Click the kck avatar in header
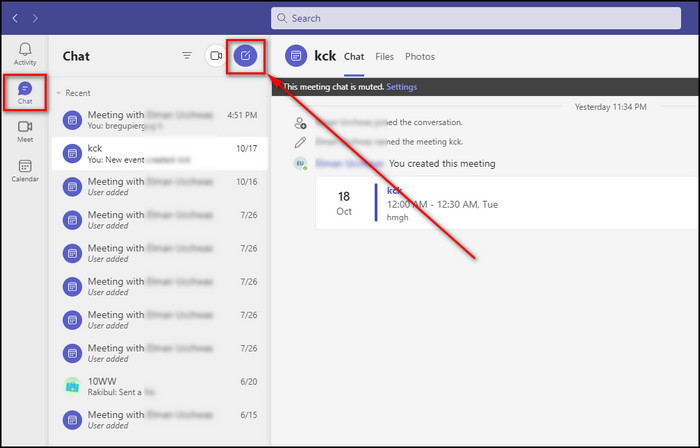This screenshot has width=700, height=448. (296, 56)
